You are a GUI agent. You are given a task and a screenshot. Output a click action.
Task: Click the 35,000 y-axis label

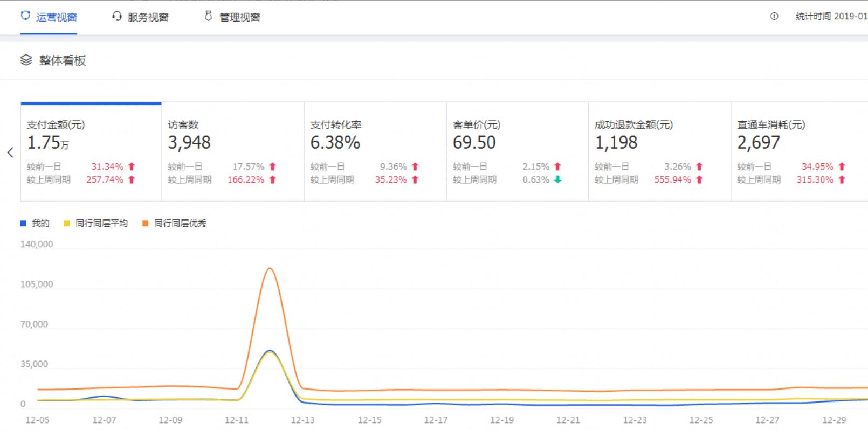[34, 364]
